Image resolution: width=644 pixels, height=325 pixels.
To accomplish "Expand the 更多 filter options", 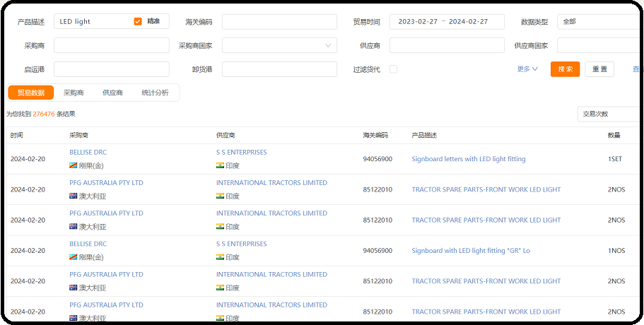I will (x=527, y=69).
